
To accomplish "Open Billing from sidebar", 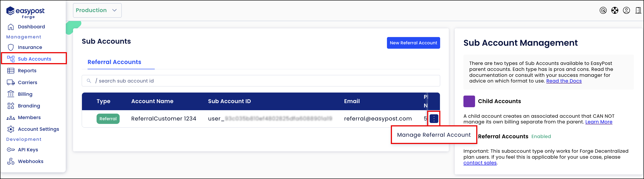I will (25, 94).
